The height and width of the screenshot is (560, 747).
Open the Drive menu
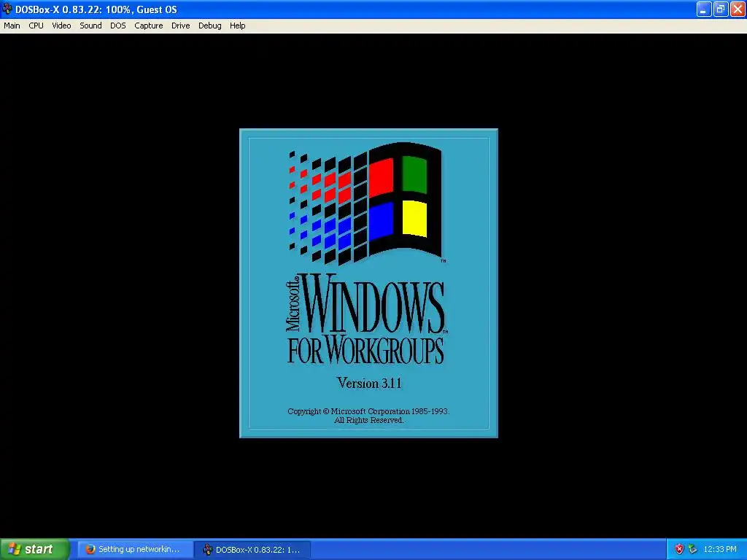pos(181,26)
